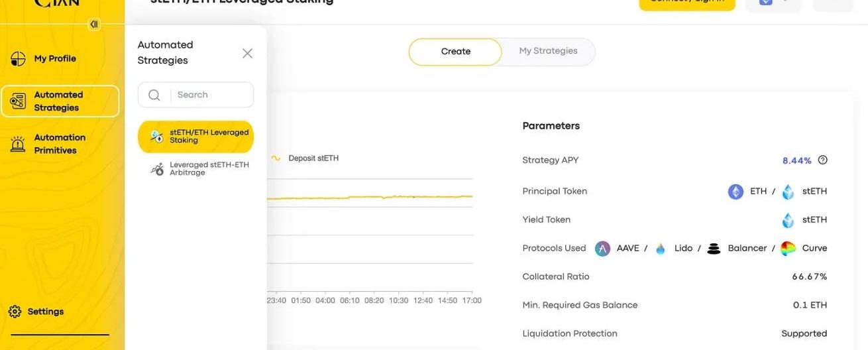Click the Automated Strategies sidebar icon
The height and width of the screenshot is (350, 868).
18,101
